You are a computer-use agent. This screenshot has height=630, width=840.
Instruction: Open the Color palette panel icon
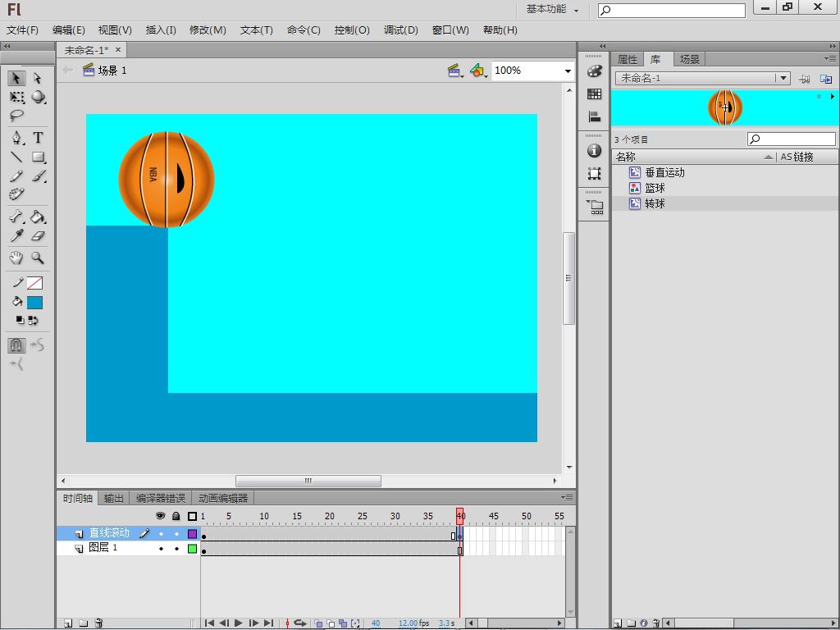(594, 71)
